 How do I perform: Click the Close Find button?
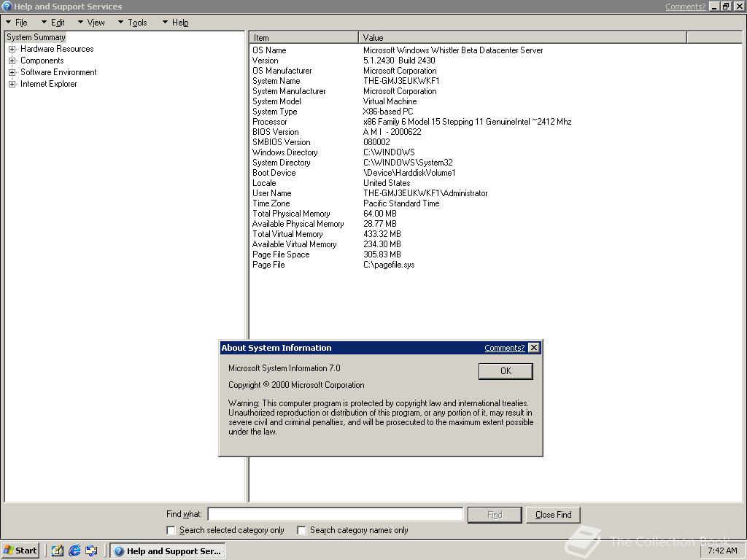(553, 515)
